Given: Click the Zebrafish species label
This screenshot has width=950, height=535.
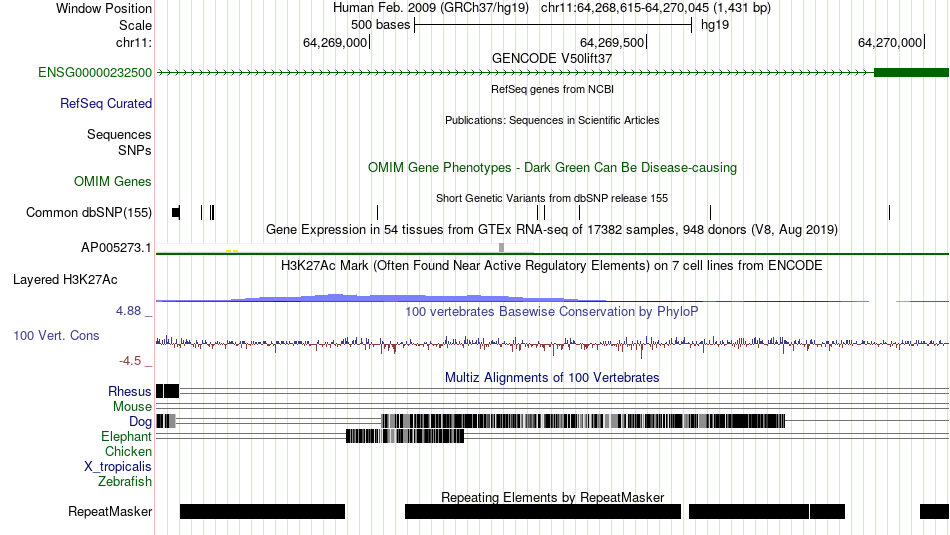Looking at the screenshot, I should [x=125, y=482].
